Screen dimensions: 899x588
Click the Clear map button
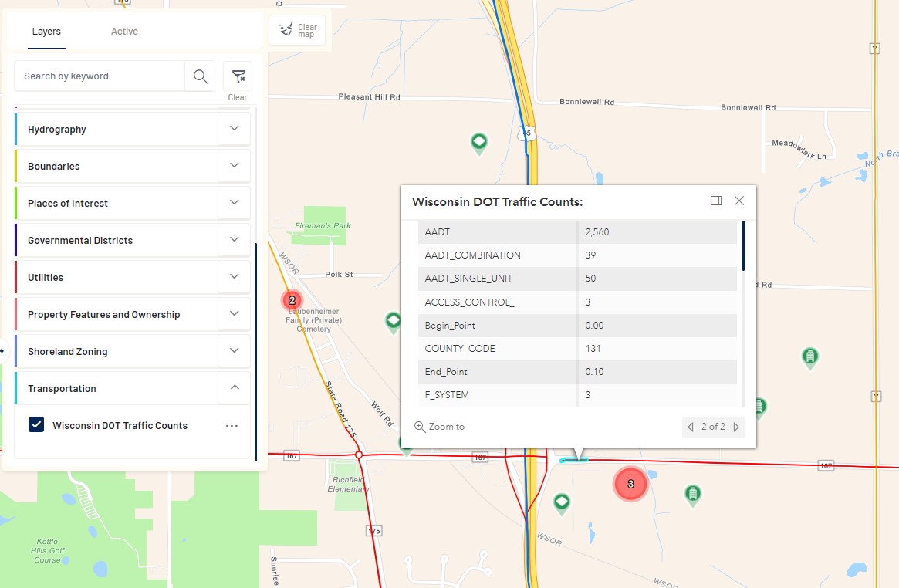297,30
